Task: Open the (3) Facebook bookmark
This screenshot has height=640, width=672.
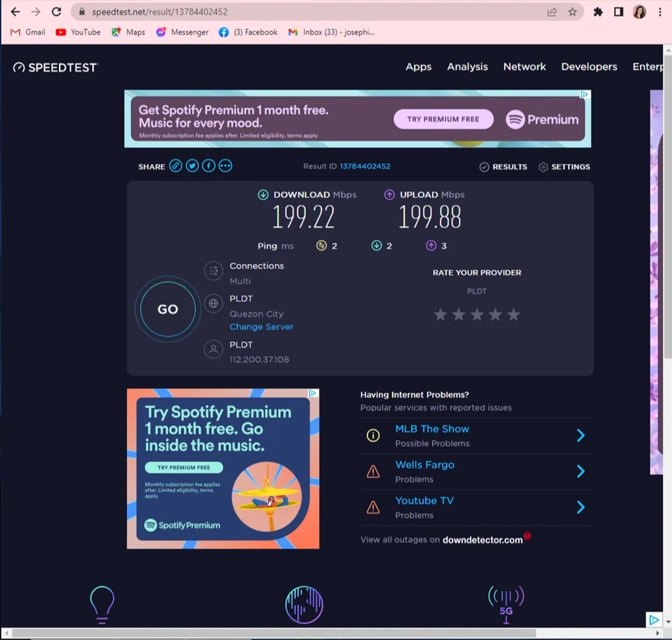Action: [x=248, y=32]
